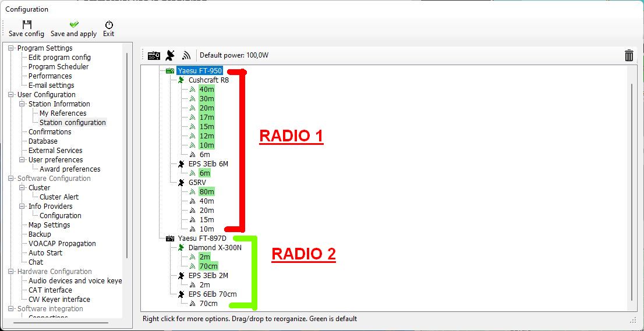
Task: Collapse the Hardware Configuration tree node
Action: pyautogui.click(x=11, y=272)
